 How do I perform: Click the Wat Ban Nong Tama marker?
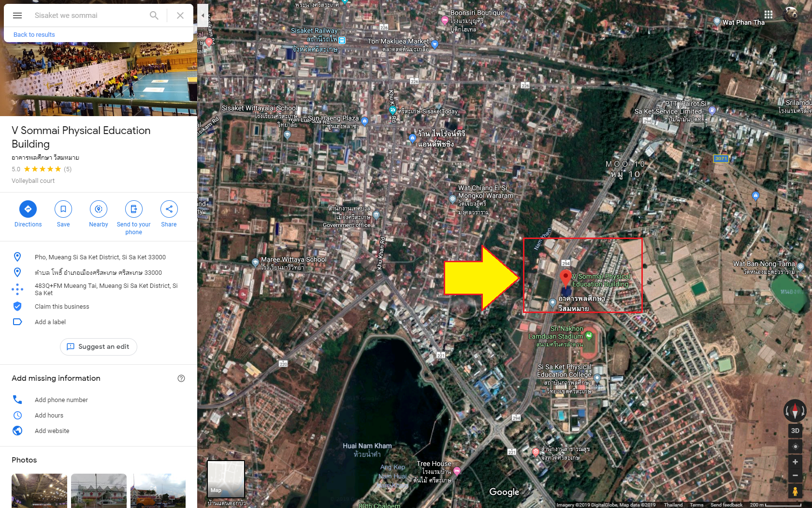click(800, 266)
